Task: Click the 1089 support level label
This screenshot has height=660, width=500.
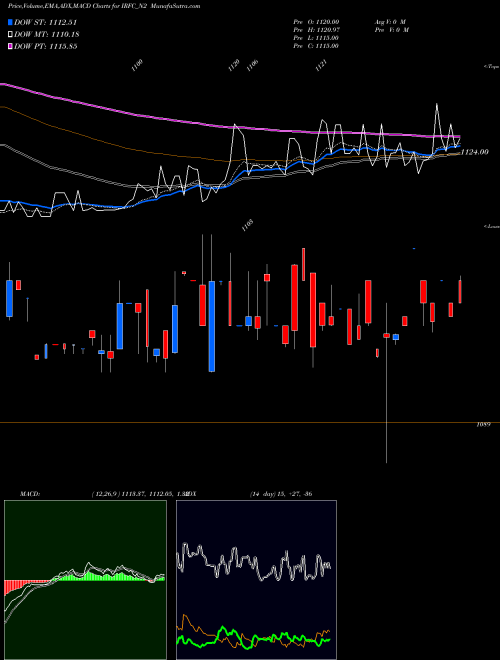Action: [x=483, y=425]
